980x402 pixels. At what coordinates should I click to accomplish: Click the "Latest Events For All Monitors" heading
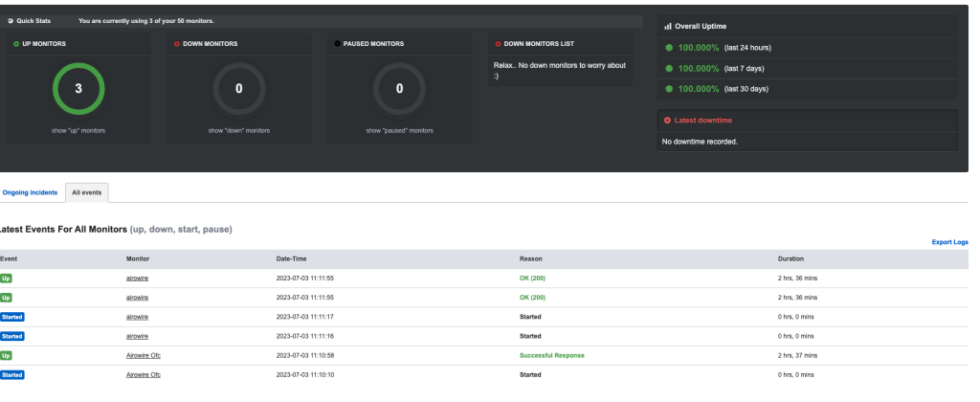[x=64, y=230]
